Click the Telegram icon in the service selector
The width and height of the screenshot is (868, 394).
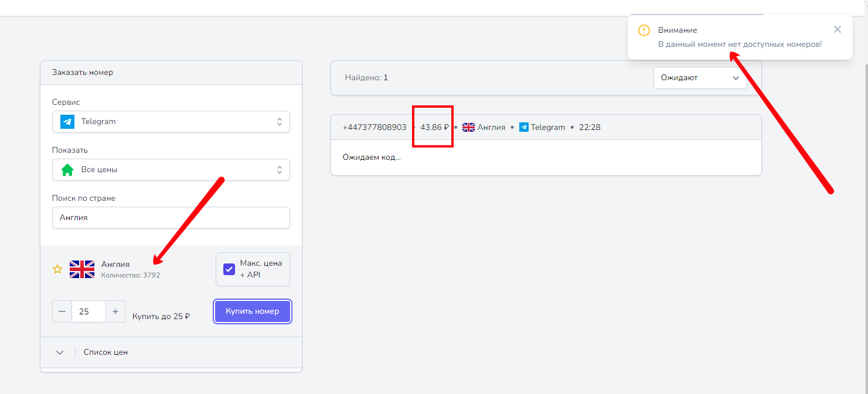[67, 122]
